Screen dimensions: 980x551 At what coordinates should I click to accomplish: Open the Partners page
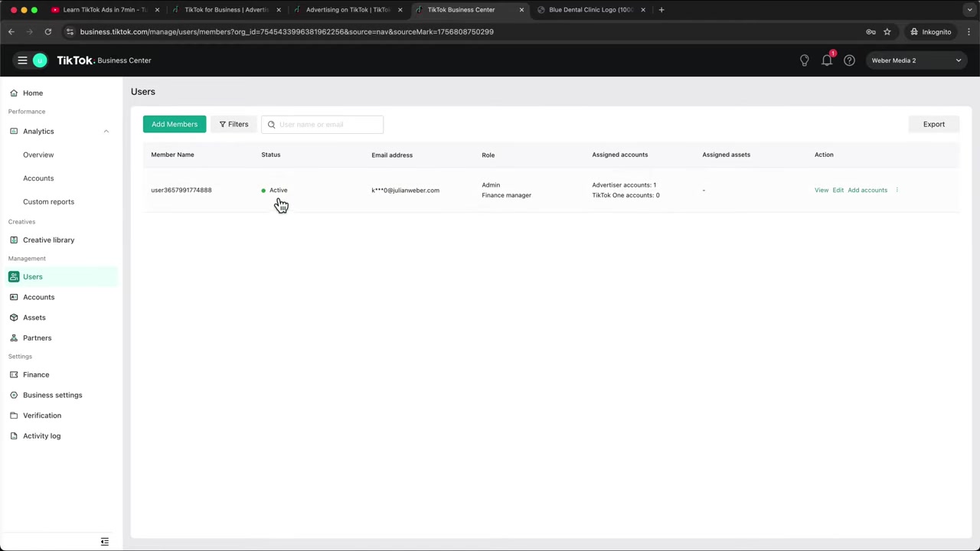click(37, 338)
